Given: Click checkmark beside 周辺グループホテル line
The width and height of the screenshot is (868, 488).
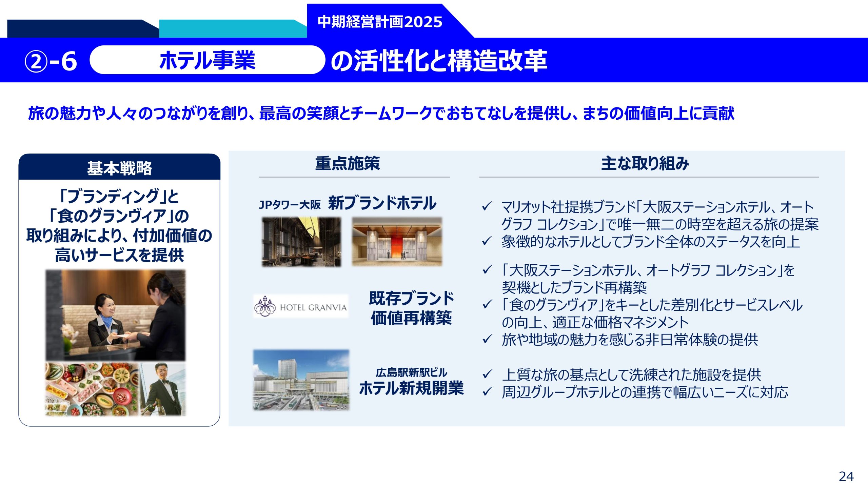Looking at the screenshot, I should pos(487,392).
